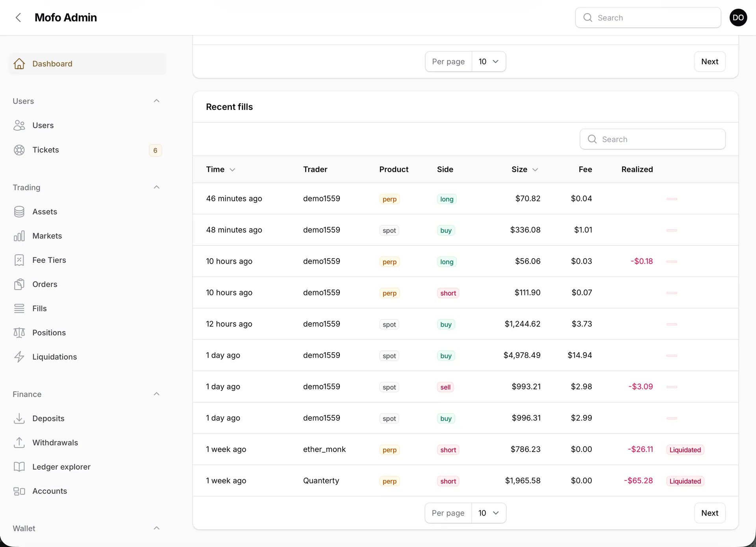
Task: Open Dashboard via its home icon
Action: (x=19, y=64)
